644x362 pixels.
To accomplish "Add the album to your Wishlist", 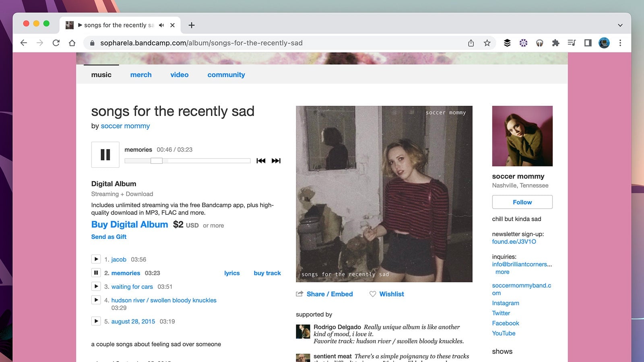I will point(386,294).
